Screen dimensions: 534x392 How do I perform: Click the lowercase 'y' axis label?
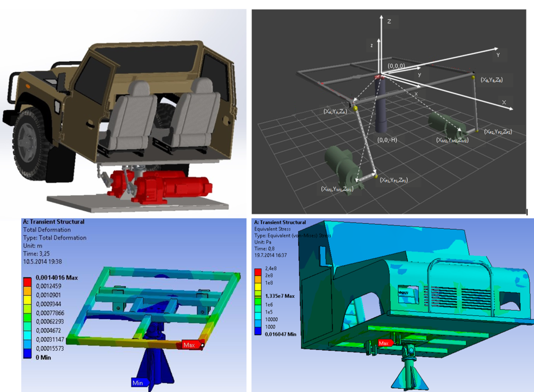click(x=420, y=74)
